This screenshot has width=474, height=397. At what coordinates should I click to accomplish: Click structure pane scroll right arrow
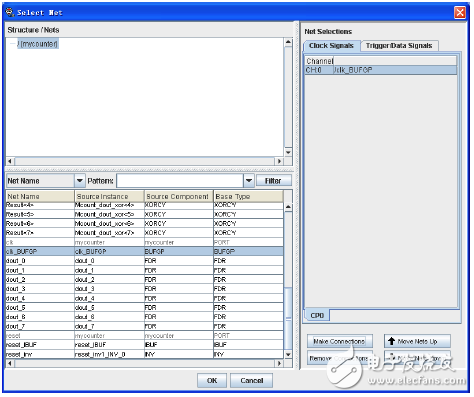(x=279, y=161)
